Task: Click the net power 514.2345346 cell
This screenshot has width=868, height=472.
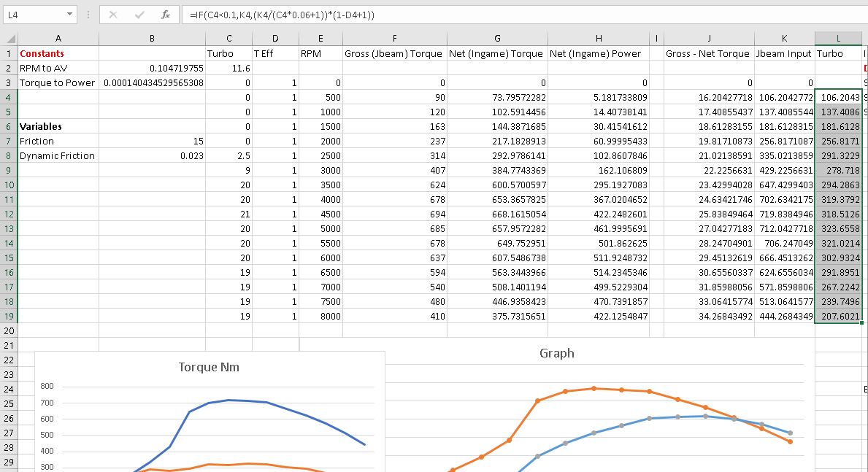Action: [x=599, y=273]
